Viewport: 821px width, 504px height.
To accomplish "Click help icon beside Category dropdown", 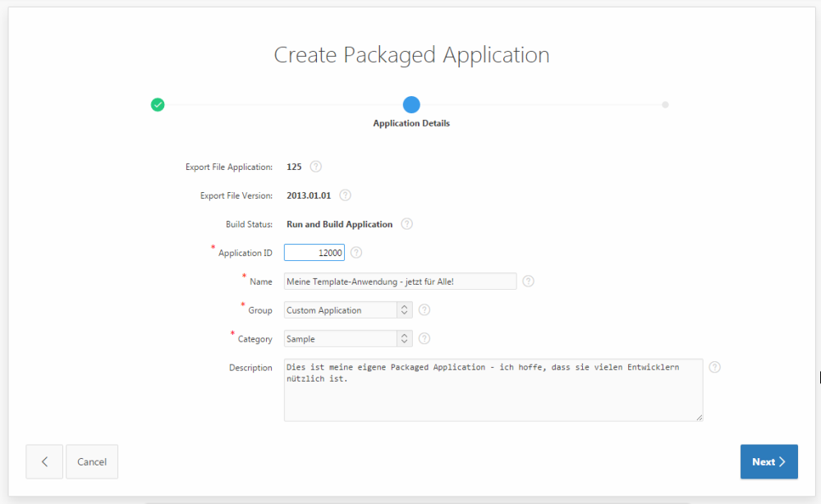I will pos(424,338).
